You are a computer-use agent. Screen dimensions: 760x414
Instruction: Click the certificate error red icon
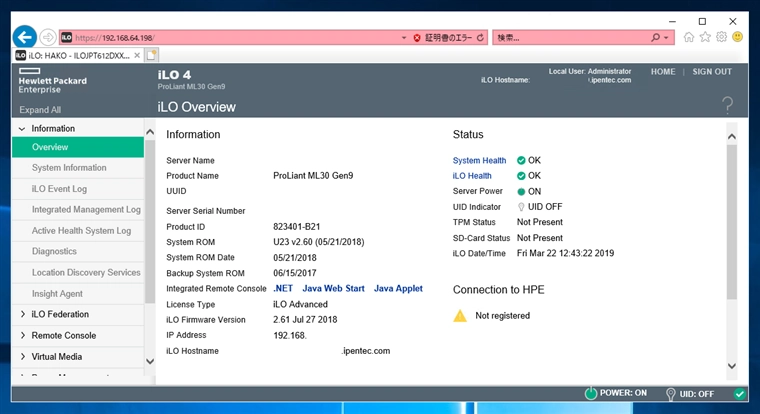(x=417, y=38)
